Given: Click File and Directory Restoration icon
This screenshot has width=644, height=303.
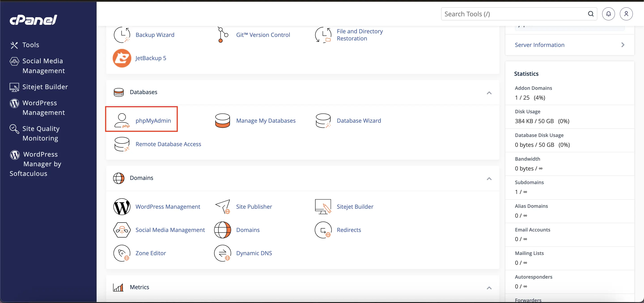Looking at the screenshot, I should point(323,35).
